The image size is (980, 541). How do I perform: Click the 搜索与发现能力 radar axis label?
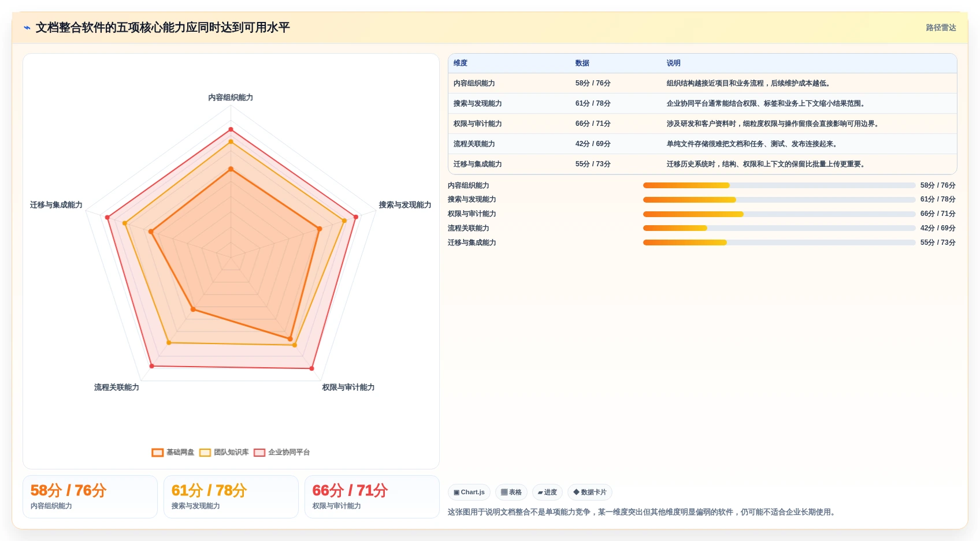pyautogui.click(x=405, y=205)
